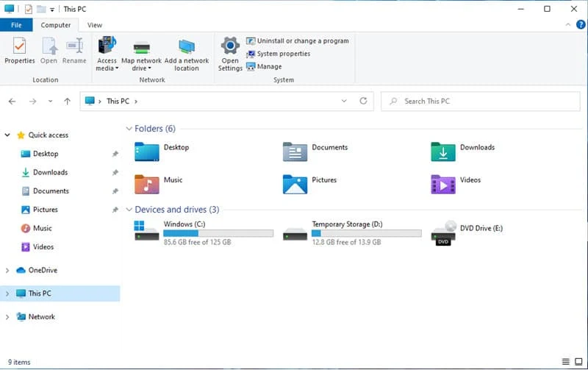Select the Documents folder icon
This screenshot has height=370, width=588.
(295, 152)
